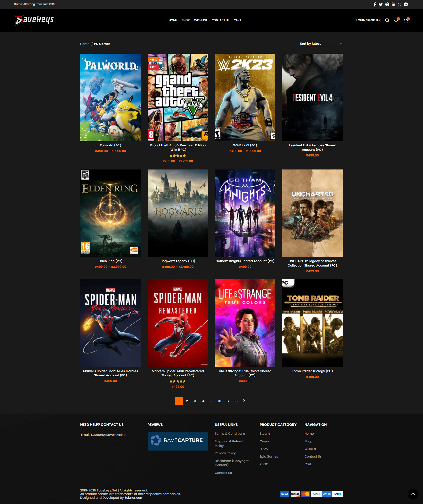
Task: Open the Tomb Raider Trilogy cover
Action: click(x=312, y=323)
